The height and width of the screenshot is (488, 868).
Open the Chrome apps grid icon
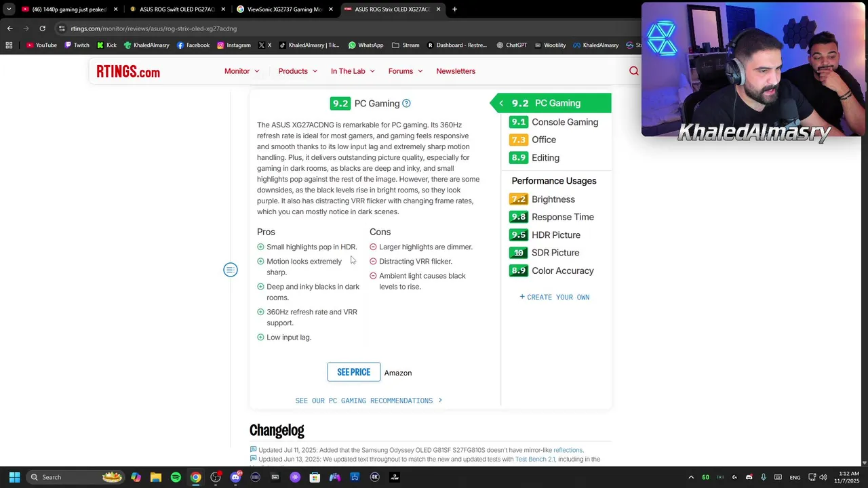tap(9, 45)
